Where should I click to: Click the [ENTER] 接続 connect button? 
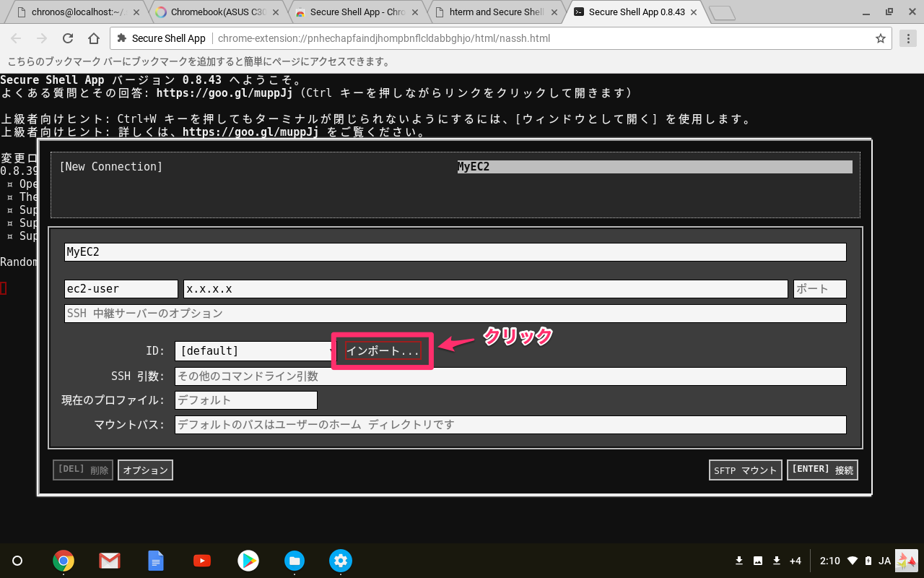pos(822,470)
